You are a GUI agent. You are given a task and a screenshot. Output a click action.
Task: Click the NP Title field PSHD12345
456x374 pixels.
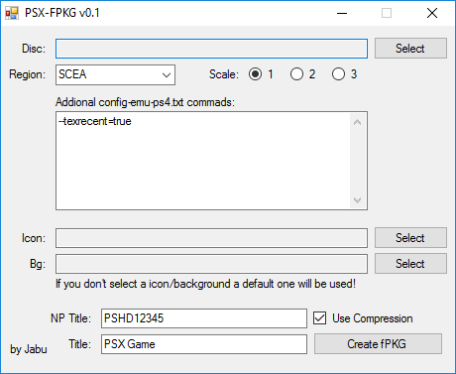(x=204, y=318)
